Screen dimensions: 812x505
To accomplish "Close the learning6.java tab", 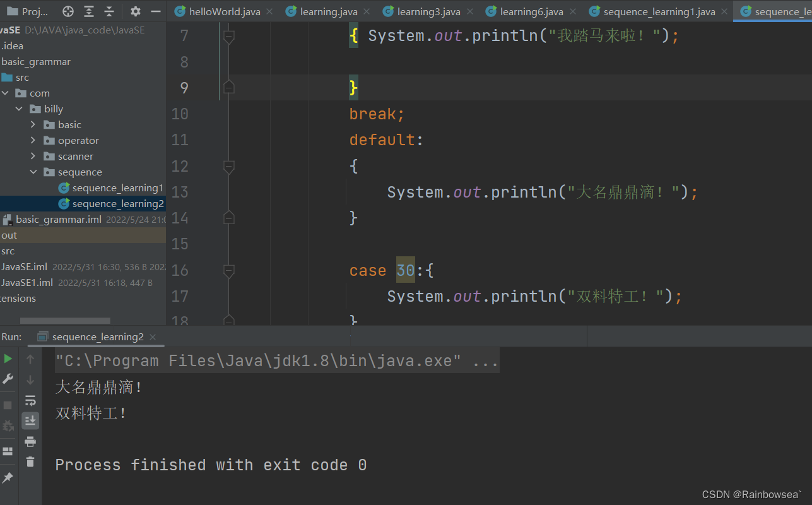I will click(572, 11).
